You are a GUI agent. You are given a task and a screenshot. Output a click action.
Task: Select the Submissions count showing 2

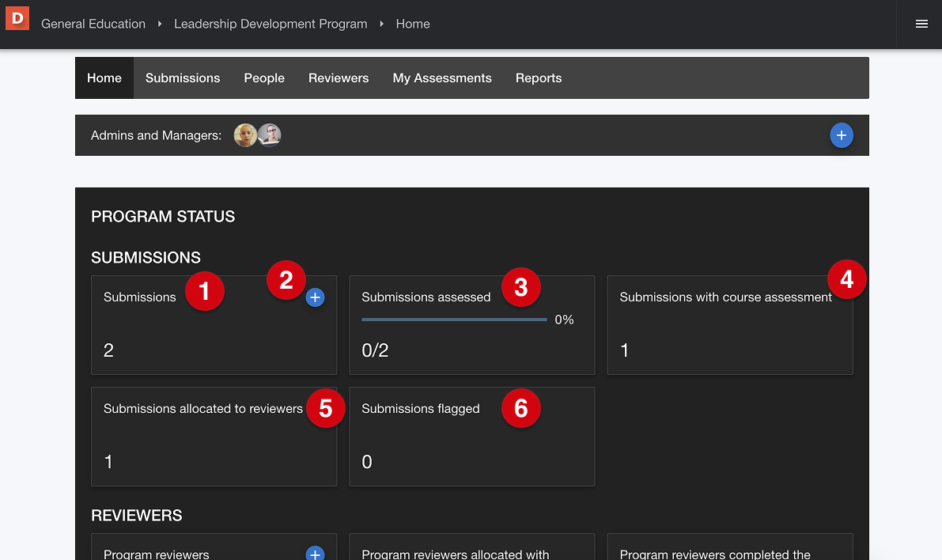(x=108, y=350)
